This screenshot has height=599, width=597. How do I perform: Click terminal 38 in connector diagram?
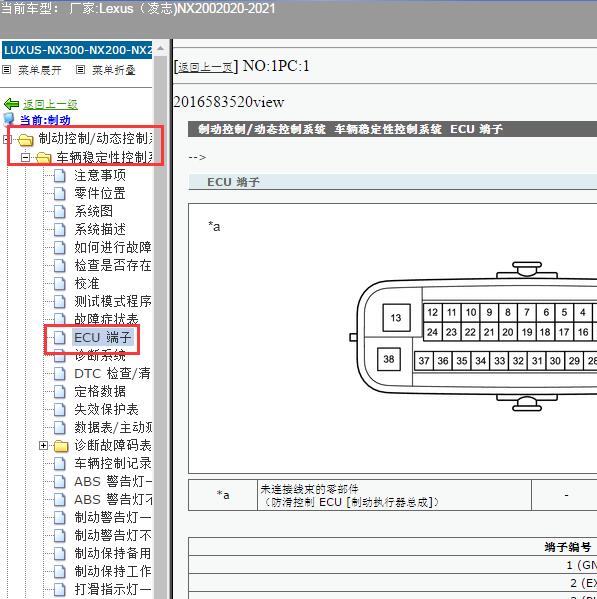389,359
